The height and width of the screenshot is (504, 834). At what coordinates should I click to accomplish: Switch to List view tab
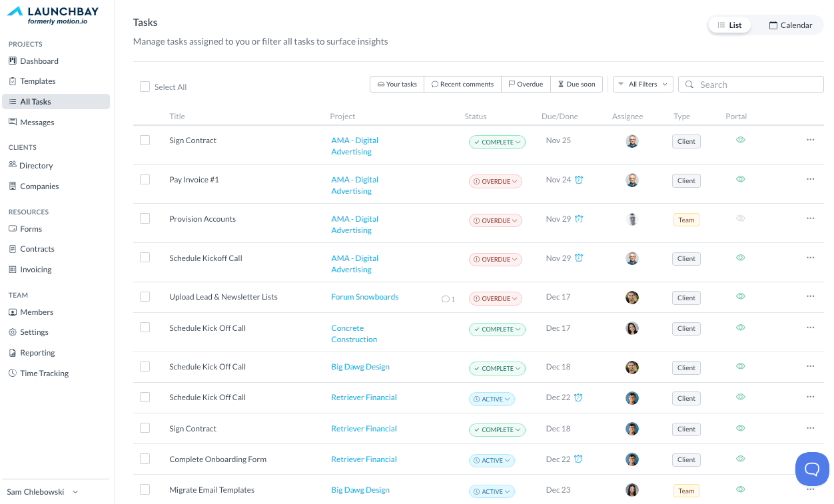729,25
